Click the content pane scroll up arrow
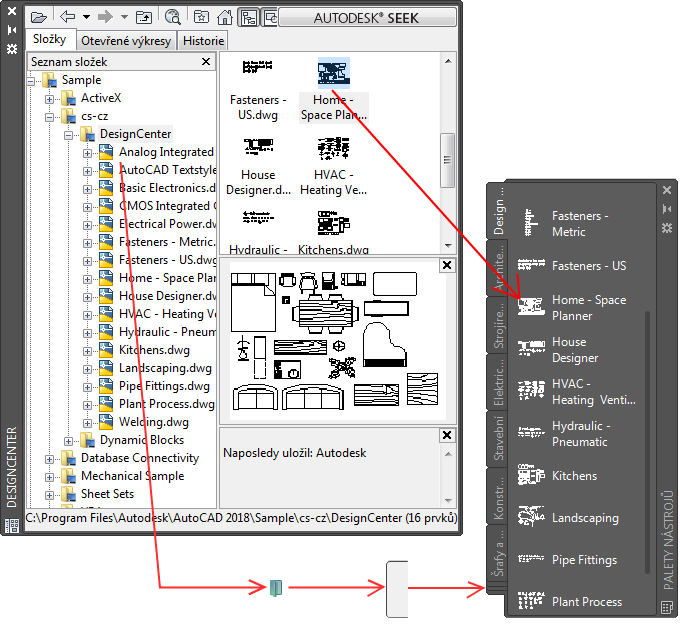Viewport: 680px width, 628px height. coord(448,61)
